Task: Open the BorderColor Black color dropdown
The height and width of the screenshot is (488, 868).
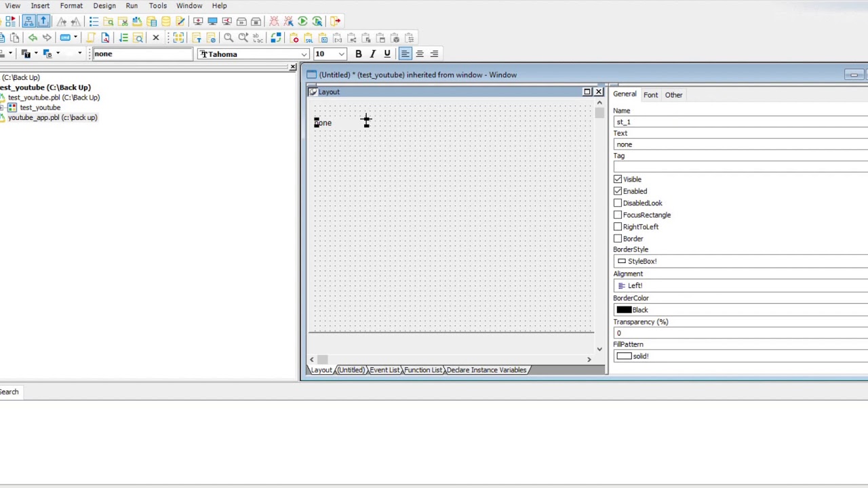Action: 741,310
